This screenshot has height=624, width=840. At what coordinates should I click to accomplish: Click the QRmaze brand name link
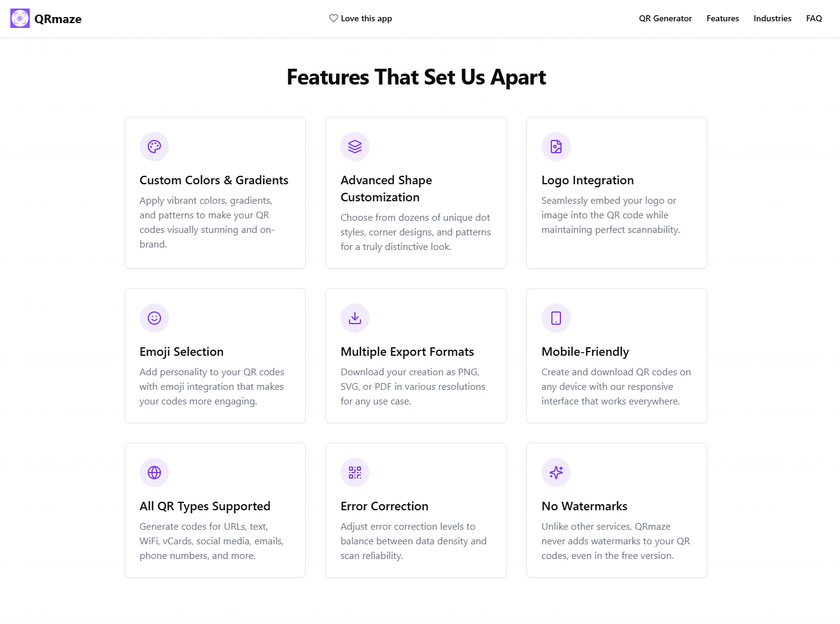58,19
